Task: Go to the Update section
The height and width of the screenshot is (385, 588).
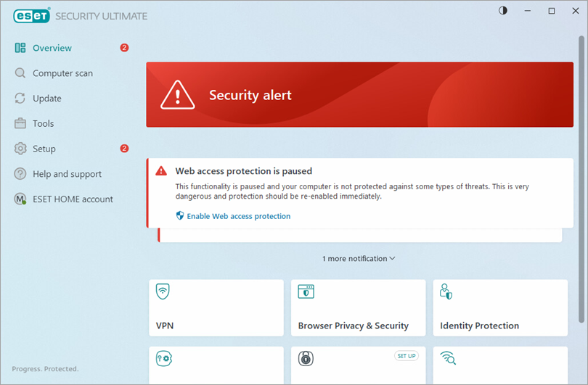Action: click(x=47, y=99)
